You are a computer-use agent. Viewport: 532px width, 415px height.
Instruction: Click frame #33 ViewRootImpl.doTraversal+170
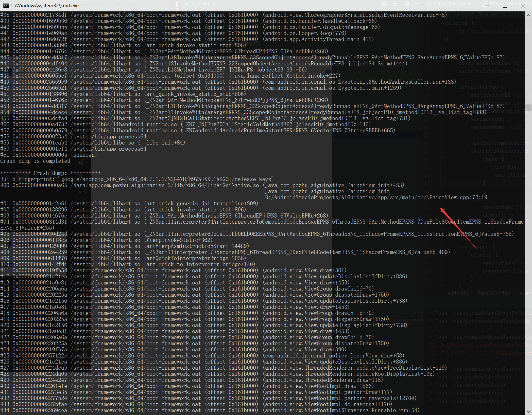pos(196,404)
